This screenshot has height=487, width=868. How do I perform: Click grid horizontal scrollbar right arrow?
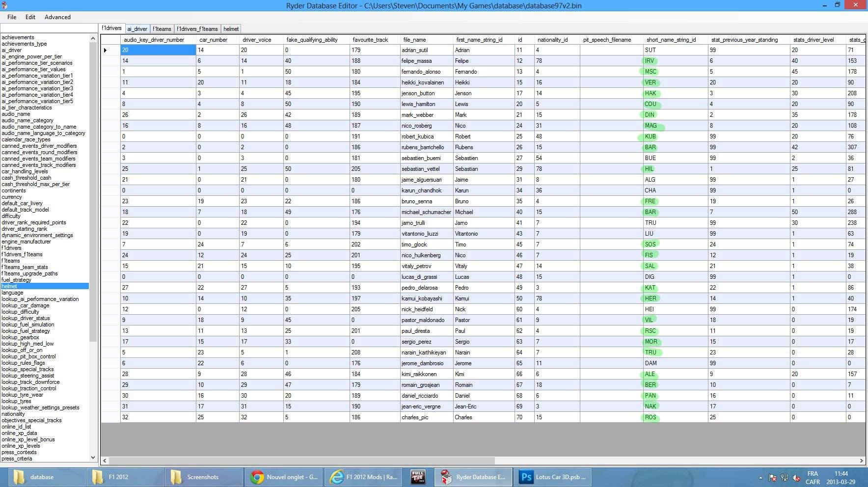(861, 460)
